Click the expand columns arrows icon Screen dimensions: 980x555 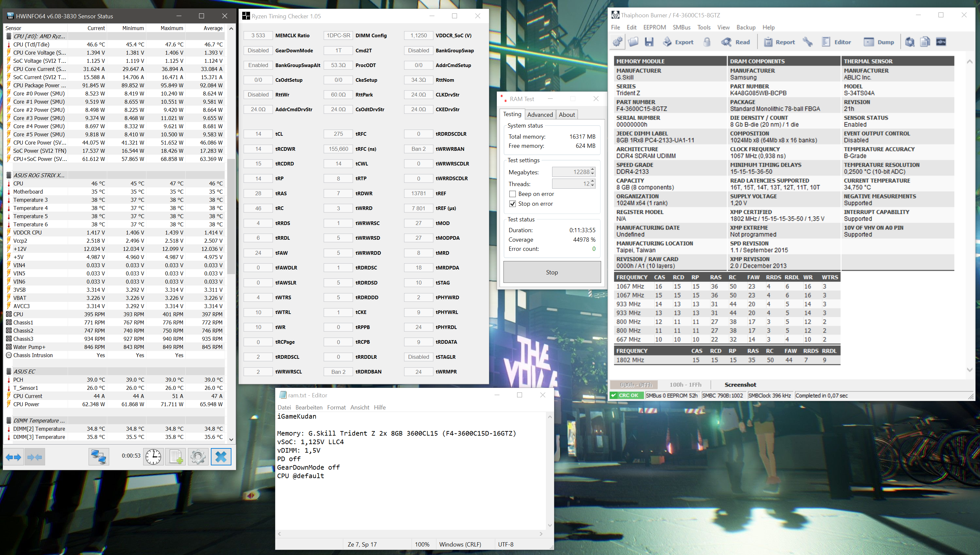[14, 457]
